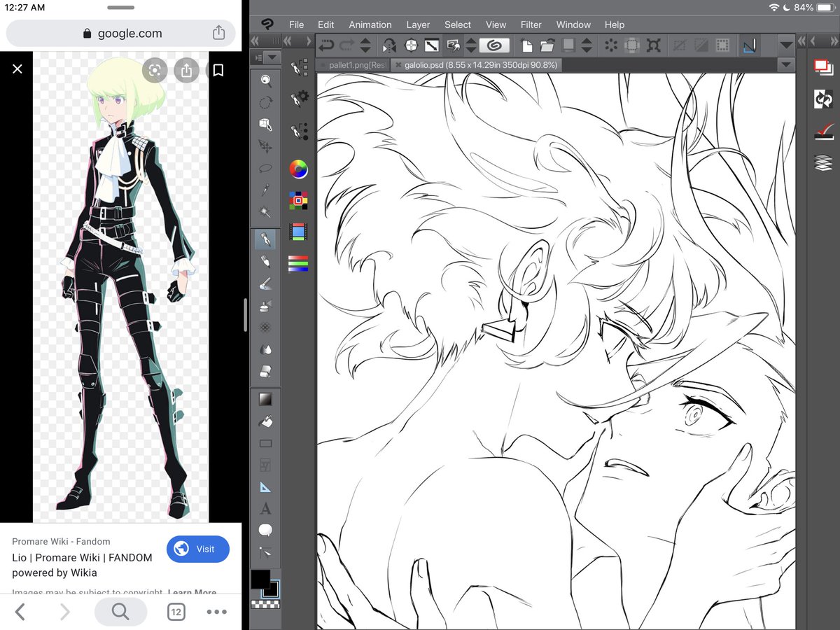The width and height of the screenshot is (840, 630).
Task: Open the Brush Size palette icon
Action: point(300,130)
